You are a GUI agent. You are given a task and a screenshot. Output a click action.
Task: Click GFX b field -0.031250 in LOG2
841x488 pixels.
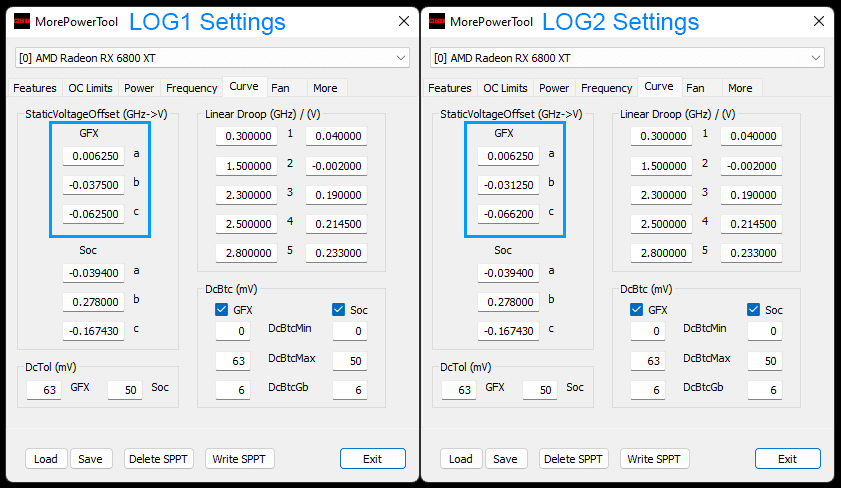(509, 185)
